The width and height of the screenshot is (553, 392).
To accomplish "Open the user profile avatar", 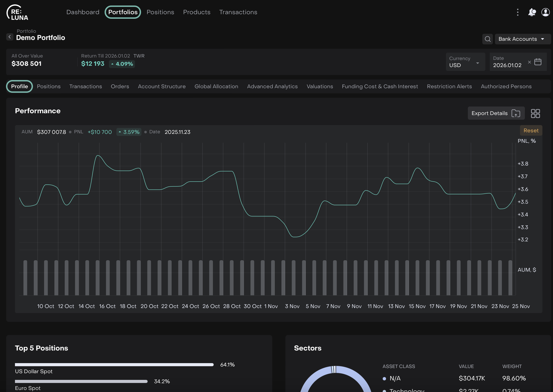I will pyautogui.click(x=545, y=12).
